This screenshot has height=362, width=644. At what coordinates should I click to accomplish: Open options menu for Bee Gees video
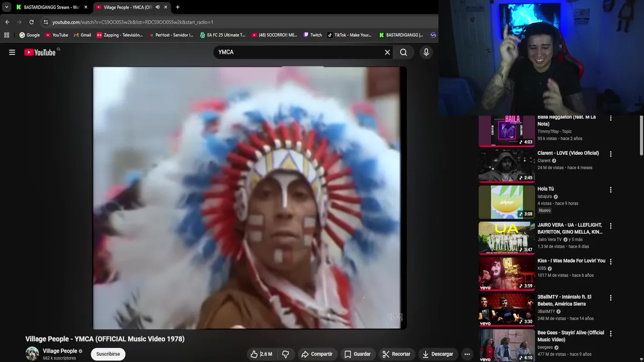coord(611,333)
